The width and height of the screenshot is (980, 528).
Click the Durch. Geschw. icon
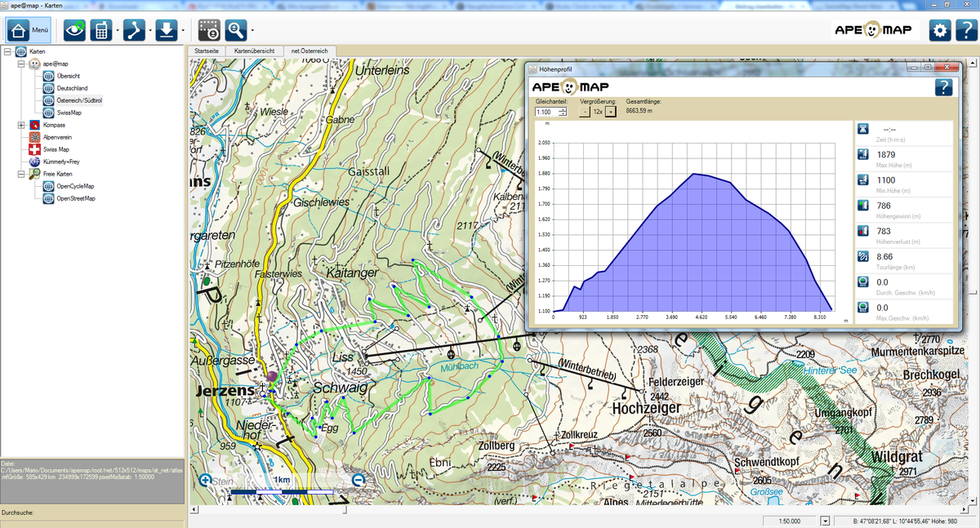(x=864, y=282)
